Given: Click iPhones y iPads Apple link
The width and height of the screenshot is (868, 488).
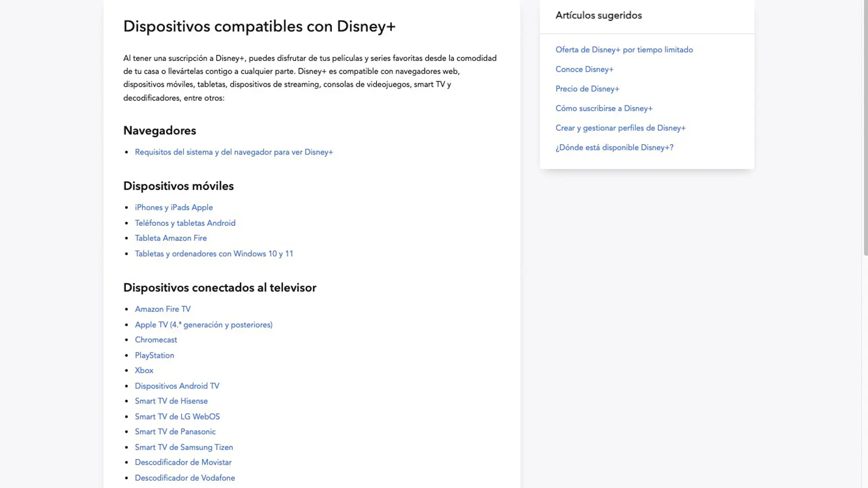Looking at the screenshot, I should click(x=174, y=207).
